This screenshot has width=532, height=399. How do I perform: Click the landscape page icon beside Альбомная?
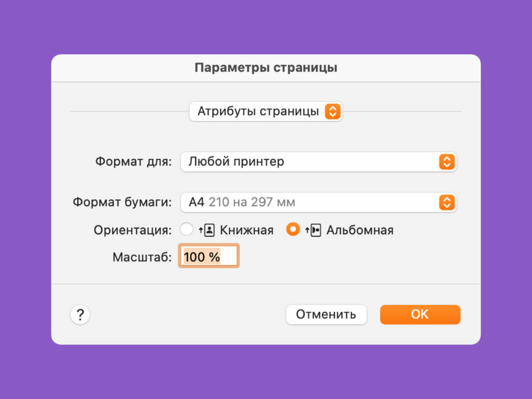coord(315,230)
